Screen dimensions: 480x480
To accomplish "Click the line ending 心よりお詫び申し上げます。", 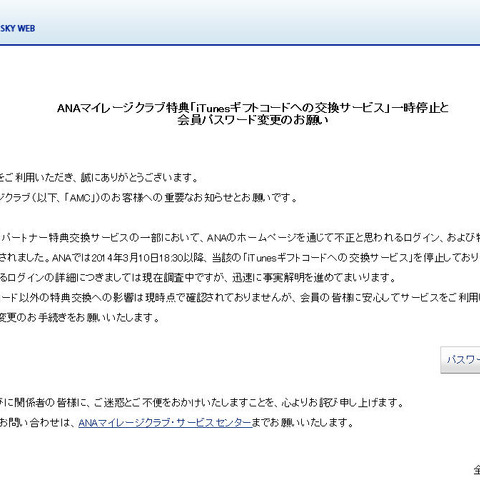I will pyautogui.click(x=202, y=403).
